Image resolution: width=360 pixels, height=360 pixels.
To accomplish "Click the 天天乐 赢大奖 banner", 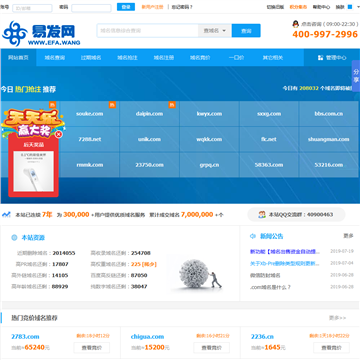I will 33,122.
